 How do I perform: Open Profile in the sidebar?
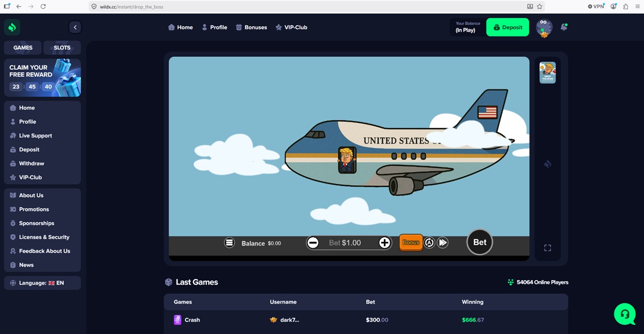click(42, 122)
